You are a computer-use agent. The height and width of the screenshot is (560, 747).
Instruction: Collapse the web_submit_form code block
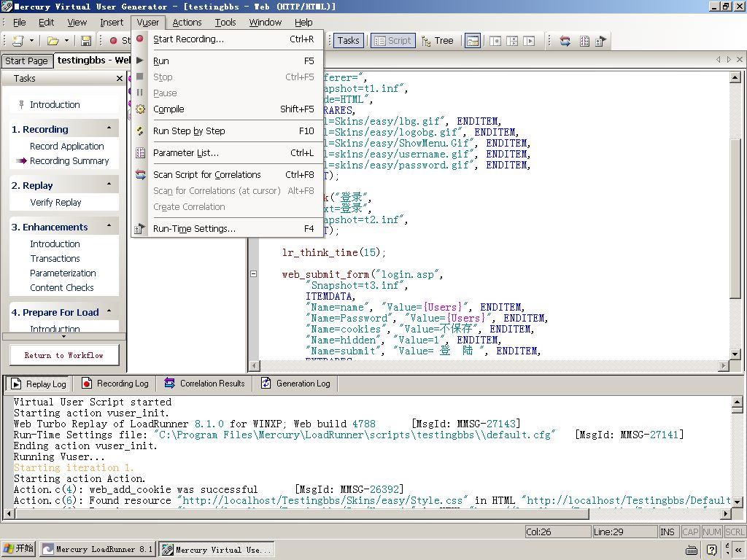(x=253, y=274)
